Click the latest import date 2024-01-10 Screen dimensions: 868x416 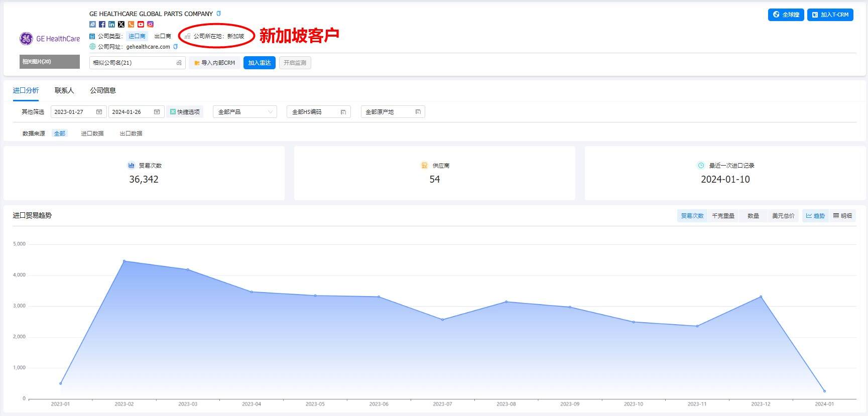click(725, 179)
